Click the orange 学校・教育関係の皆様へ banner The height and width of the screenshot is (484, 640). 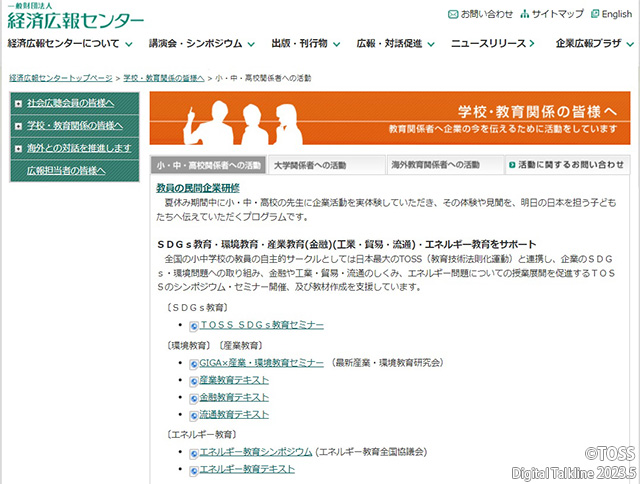pos(390,118)
